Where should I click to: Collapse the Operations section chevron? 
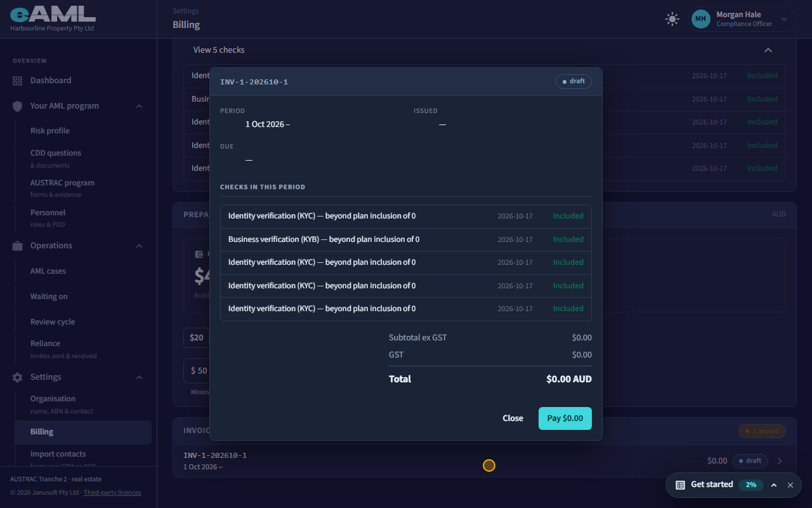(139, 246)
